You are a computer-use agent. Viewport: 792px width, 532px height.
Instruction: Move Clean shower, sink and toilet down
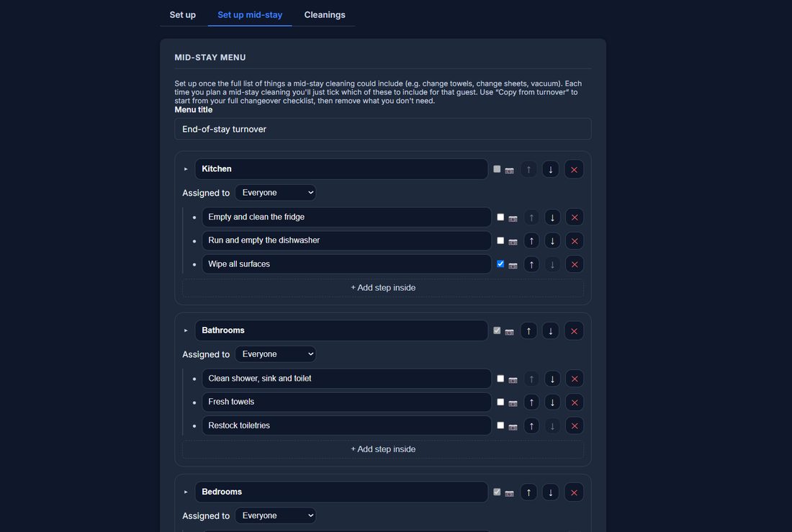(552, 379)
